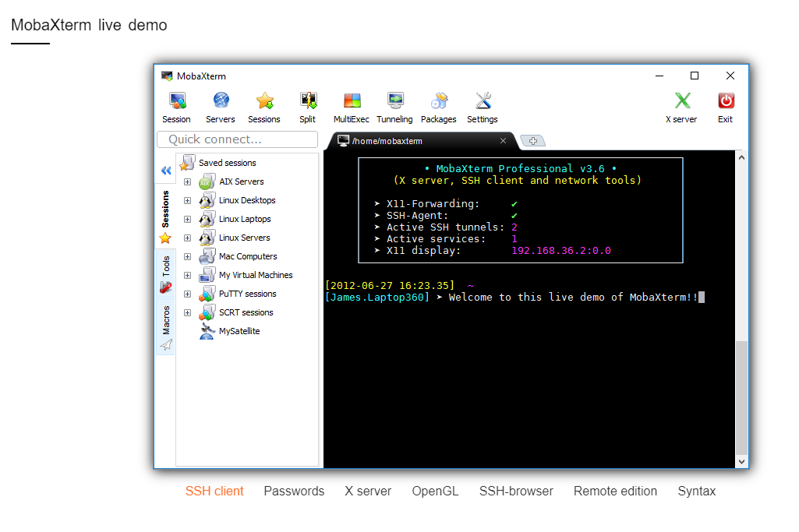This screenshot has height=532, width=799.
Task: Click the Mac Computers folder icon
Action: (207, 256)
